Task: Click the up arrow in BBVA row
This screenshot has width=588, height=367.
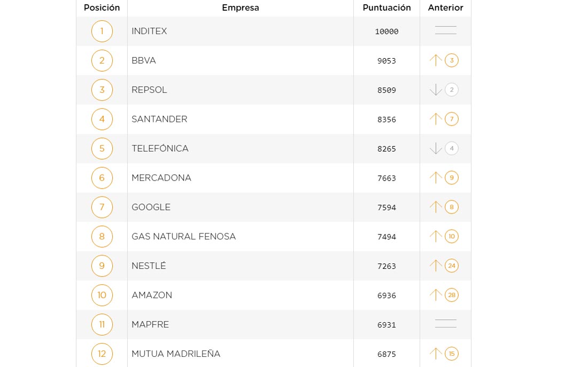Action: point(436,60)
